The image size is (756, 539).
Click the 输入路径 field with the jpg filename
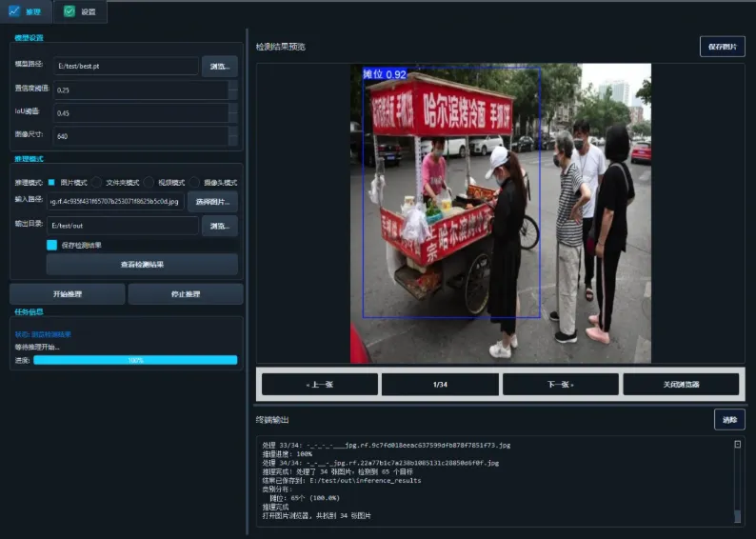tap(115, 202)
